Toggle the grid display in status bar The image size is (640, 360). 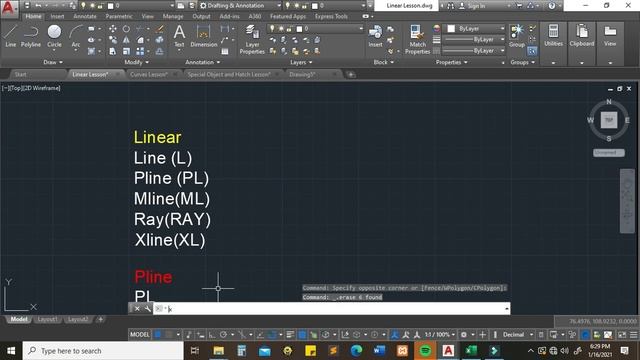pos(158,335)
